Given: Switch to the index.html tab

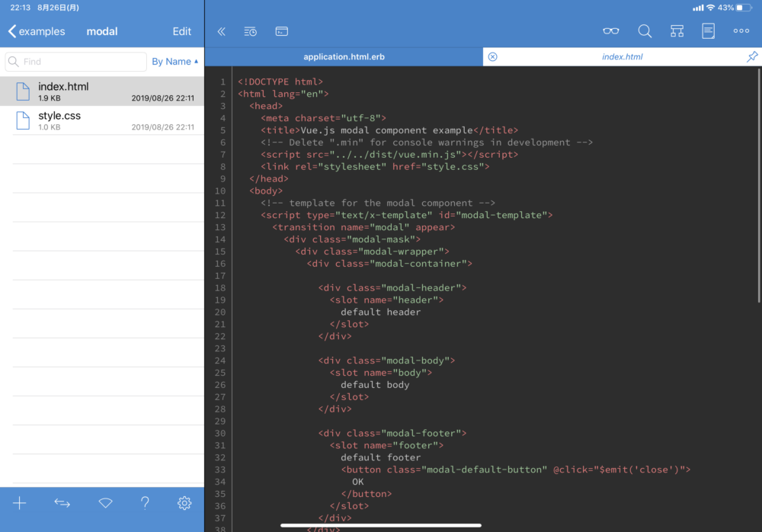Looking at the screenshot, I should point(622,56).
